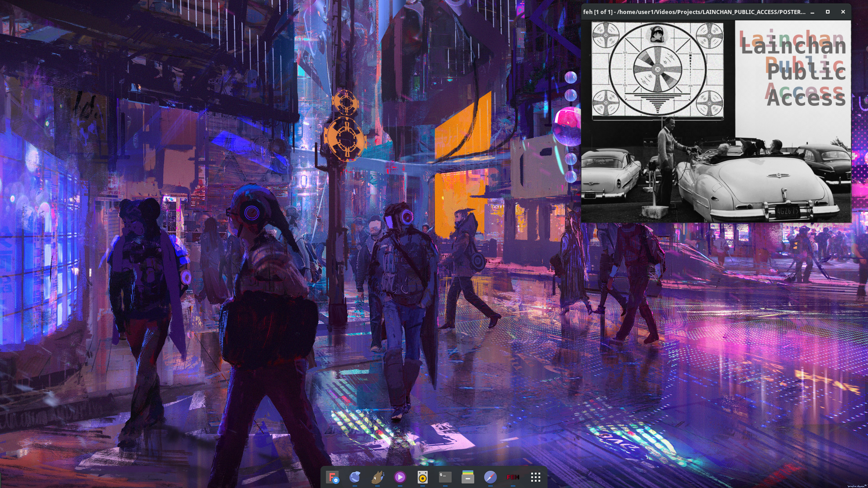
Task: Minimize the feh image viewer window
Action: coord(812,12)
